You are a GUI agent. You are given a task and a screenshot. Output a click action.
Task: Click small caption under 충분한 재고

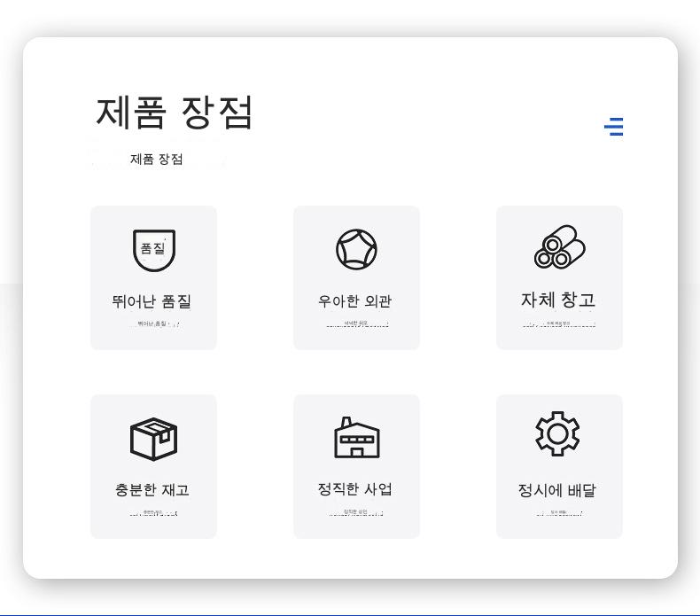click(x=153, y=512)
